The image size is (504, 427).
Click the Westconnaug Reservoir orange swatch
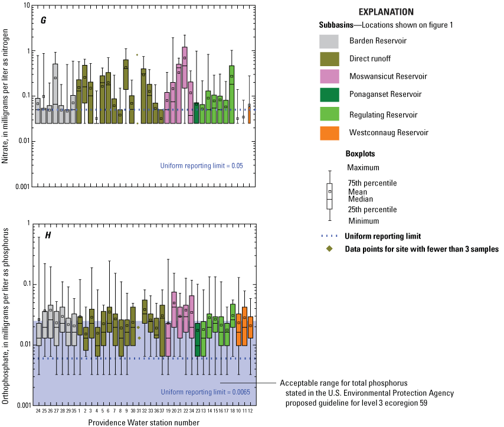[x=329, y=133]
